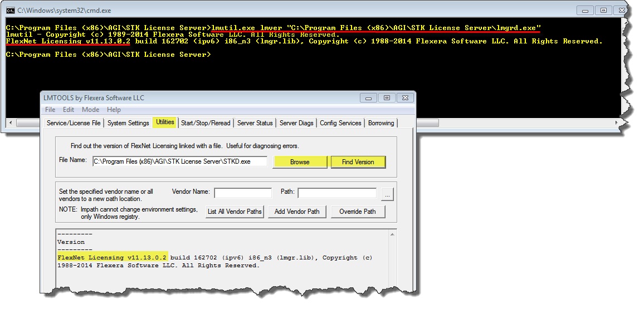
Task: Click the Add Vendor Path button
Action: click(x=297, y=212)
